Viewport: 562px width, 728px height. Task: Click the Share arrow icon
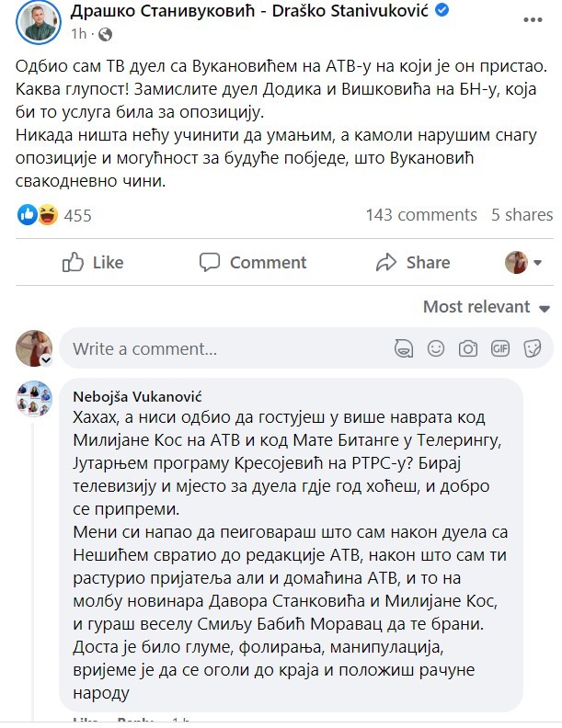[387, 263]
